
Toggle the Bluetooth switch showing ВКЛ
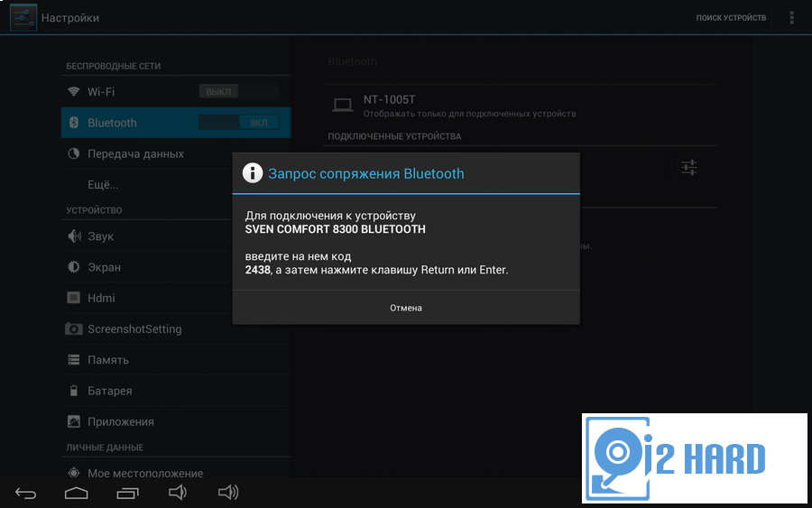click(x=239, y=123)
